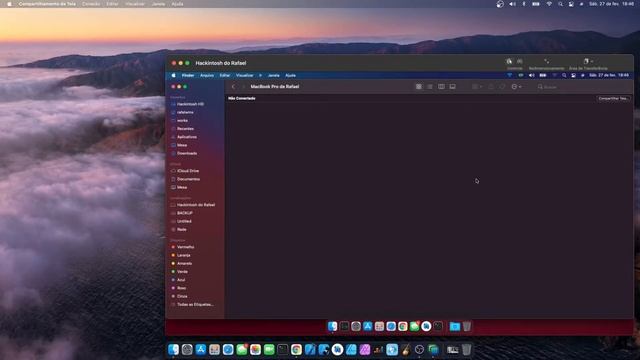The image size is (640, 360).
Task: Open Safari in local Dock
Action: point(228,349)
